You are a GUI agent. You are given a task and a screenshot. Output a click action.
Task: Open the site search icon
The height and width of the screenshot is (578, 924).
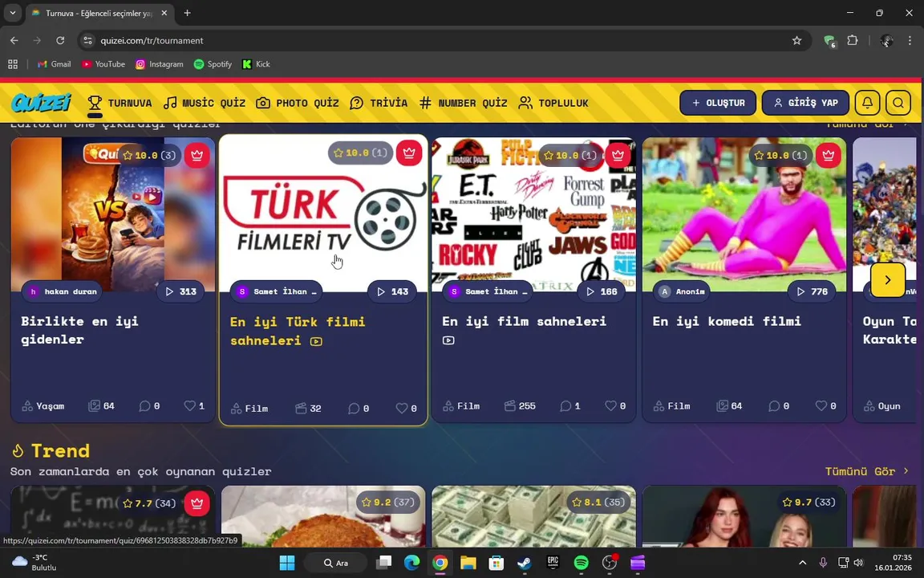coord(898,103)
